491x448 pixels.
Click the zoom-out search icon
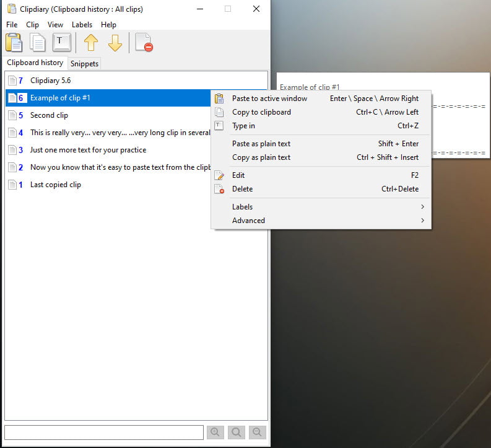pyautogui.click(x=257, y=433)
